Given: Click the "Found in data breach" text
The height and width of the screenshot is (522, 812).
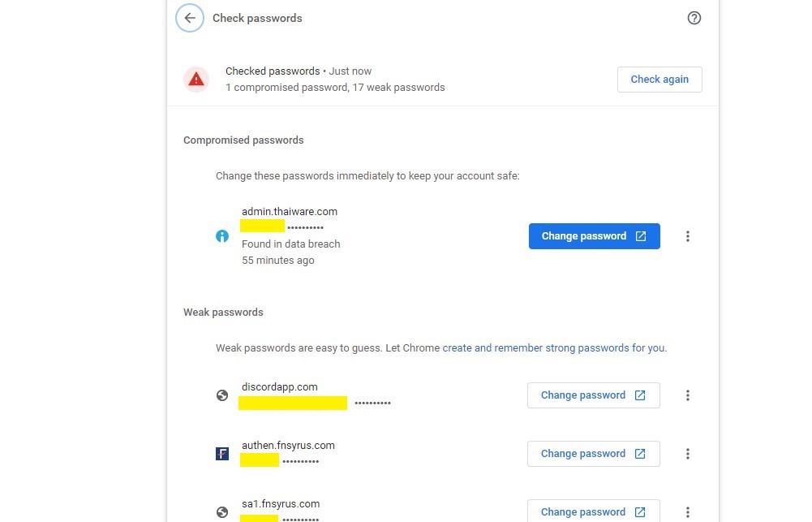Looking at the screenshot, I should pyautogui.click(x=291, y=244).
